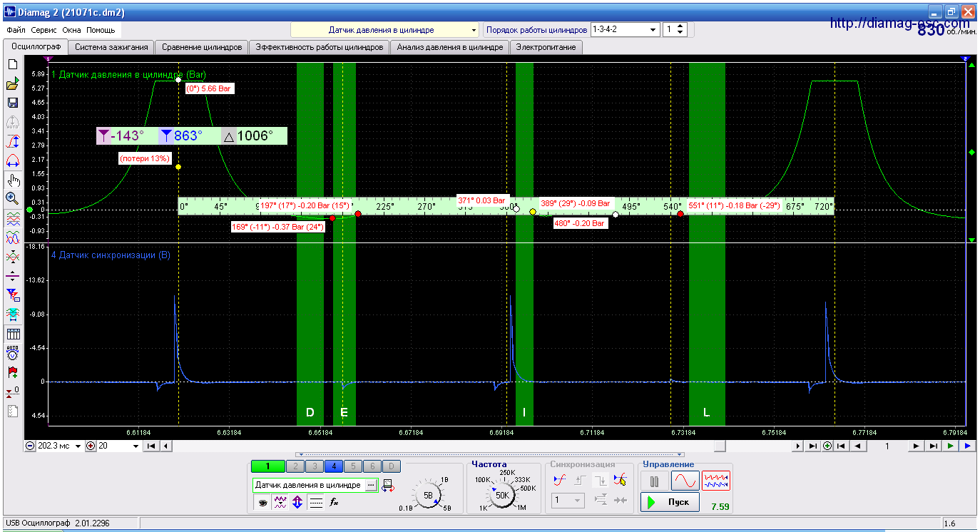Switch to Анализ давления в цилиндре tab
Screen dimensions: 980x532
coord(450,47)
